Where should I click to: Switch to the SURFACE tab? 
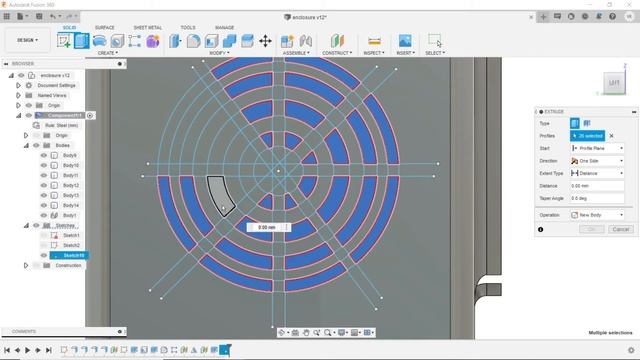pos(104,27)
